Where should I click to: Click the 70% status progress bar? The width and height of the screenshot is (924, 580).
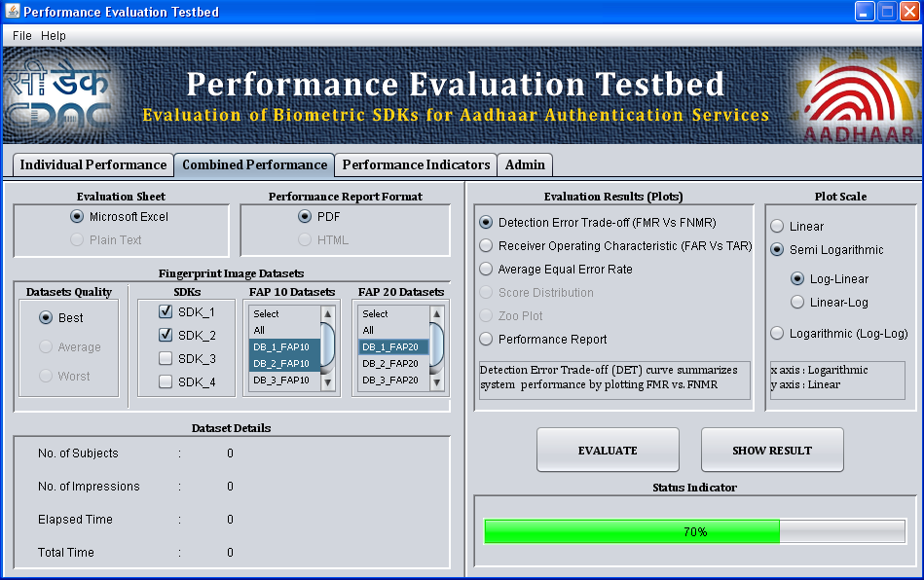694,532
